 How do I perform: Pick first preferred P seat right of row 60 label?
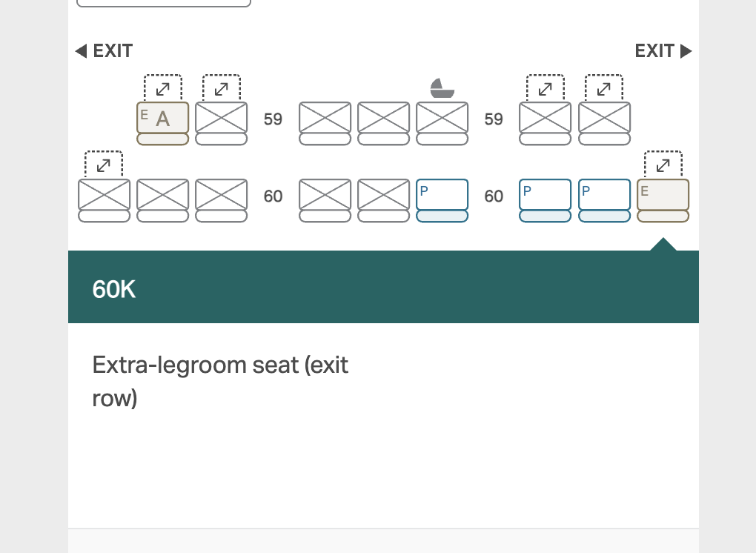(546, 200)
